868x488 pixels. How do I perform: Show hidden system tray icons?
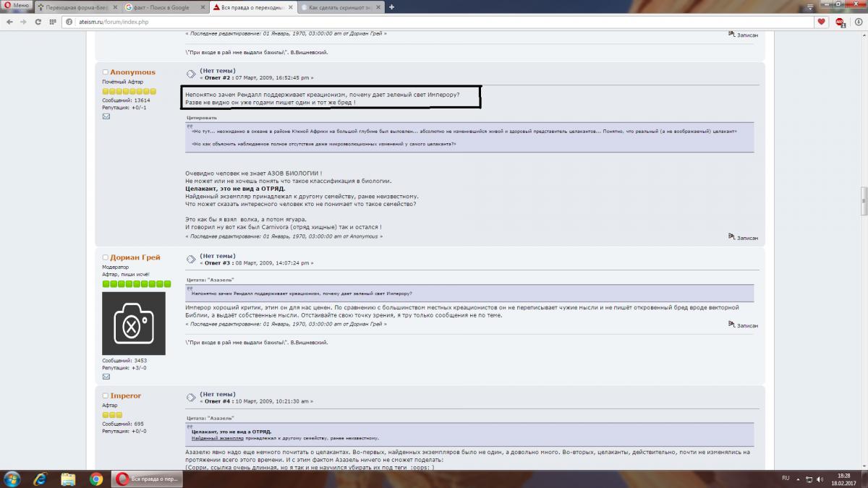798,479
